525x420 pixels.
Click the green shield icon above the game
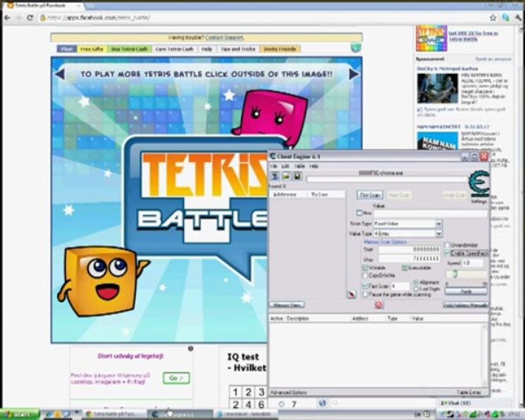click(356, 48)
